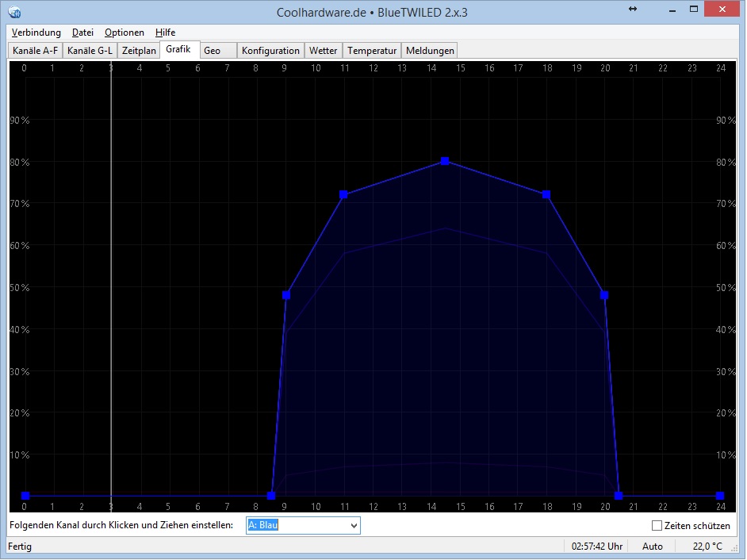Click the Auto status bar field
747x560 pixels.
coord(653,547)
